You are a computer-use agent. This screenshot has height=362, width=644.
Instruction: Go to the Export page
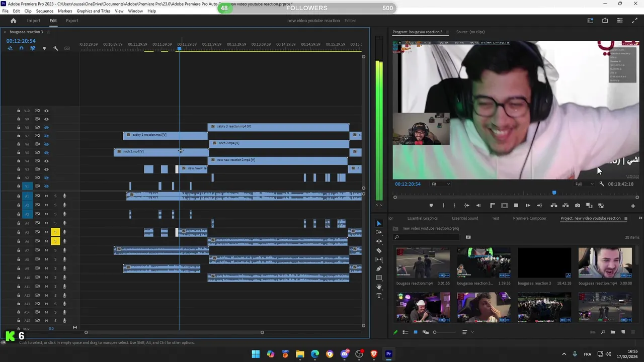click(x=72, y=21)
